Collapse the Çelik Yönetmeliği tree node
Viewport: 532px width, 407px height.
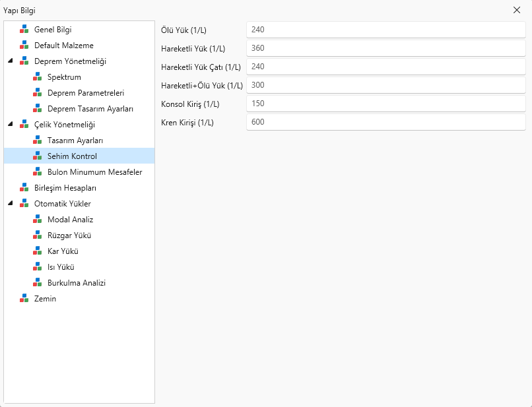pyautogui.click(x=11, y=124)
